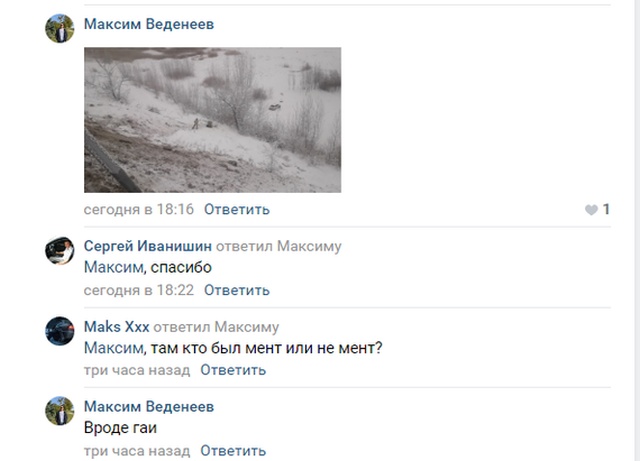This screenshot has height=461, width=640.
Task: Open Сергей Иванишин's profile avatar
Action: pyautogui.click(x=60, y=250)
